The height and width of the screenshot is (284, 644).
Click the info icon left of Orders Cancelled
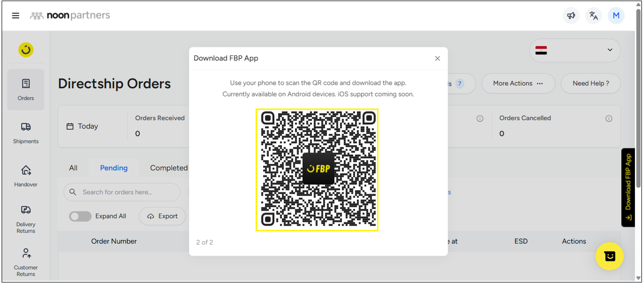point(479,119)
